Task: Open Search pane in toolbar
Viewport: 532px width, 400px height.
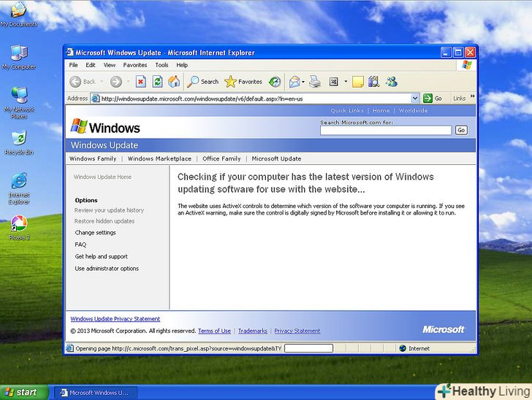Action: point(203,82)
